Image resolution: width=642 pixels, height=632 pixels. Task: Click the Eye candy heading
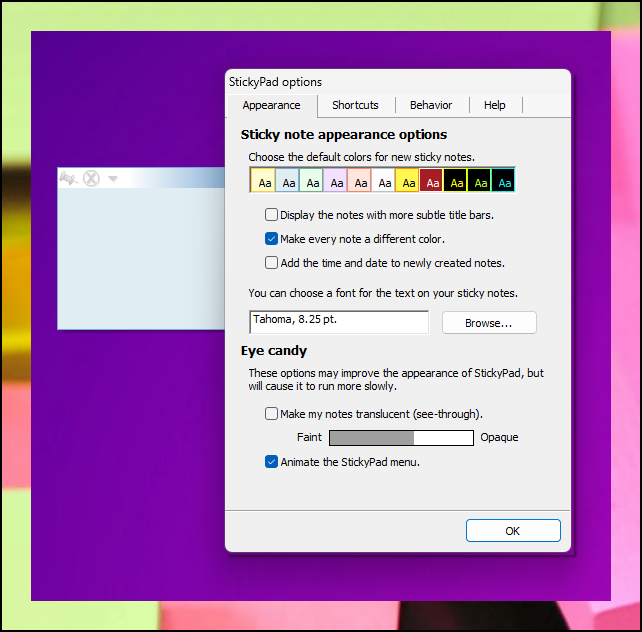click(274, 351)
